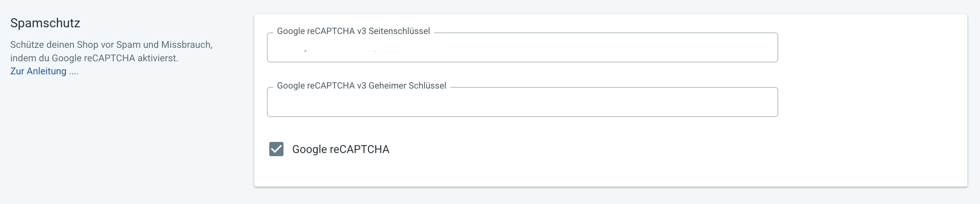The width and height of the screenshot is (980, 204).
Task: Click the white checkmark in the reCAPTCHA box
Action: point(276,149)
